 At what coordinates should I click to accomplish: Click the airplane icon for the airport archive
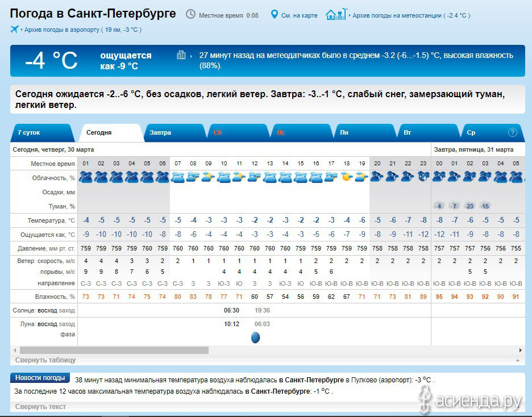pos(15,30)
